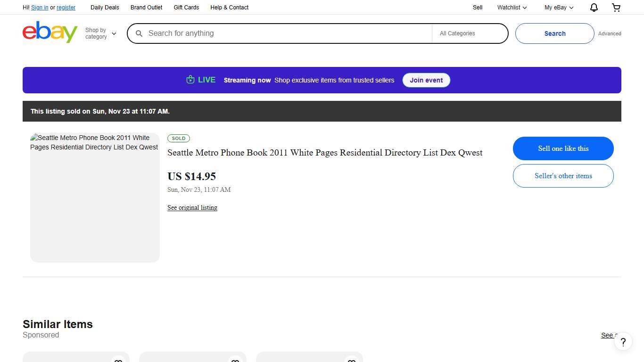Favorite the first similar item

coord(118,361)
